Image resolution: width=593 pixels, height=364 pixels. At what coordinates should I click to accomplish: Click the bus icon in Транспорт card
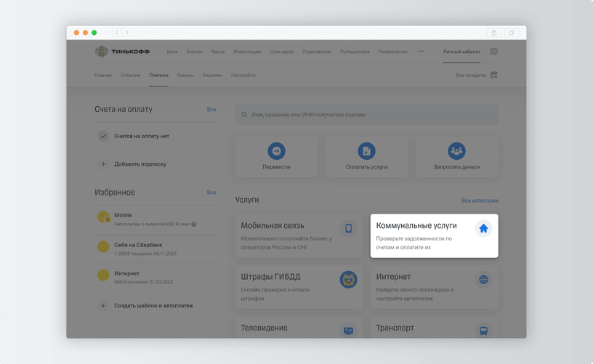tap(483, 331)
